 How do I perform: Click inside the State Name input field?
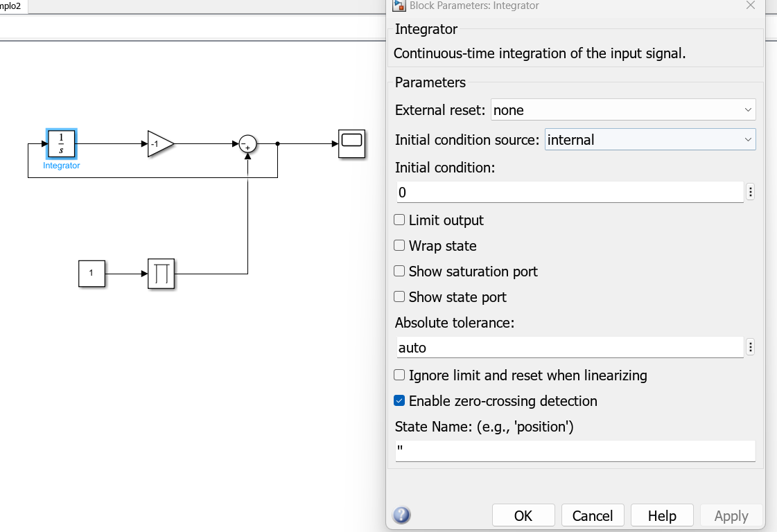click(575, 451)
